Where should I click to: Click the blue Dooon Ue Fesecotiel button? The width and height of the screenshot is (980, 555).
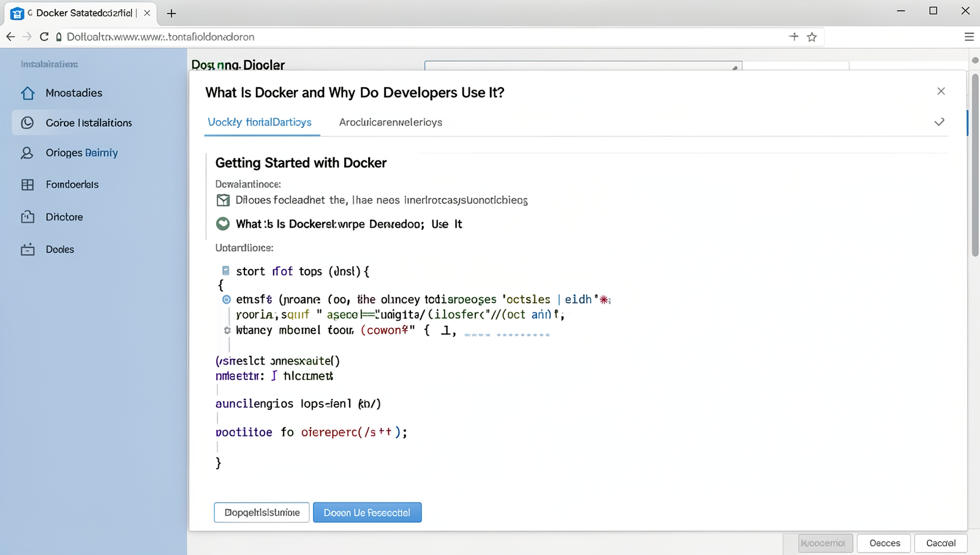point(367,512)
